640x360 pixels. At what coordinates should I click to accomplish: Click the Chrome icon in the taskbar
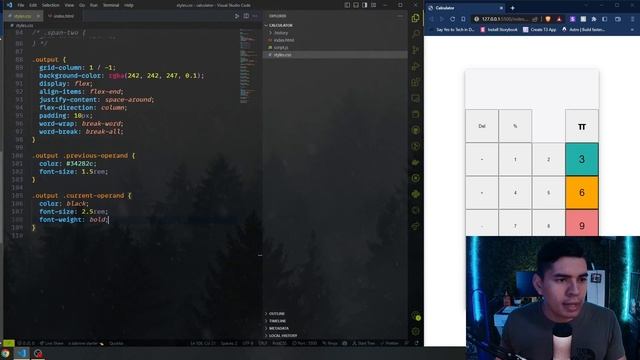point(5,353)
